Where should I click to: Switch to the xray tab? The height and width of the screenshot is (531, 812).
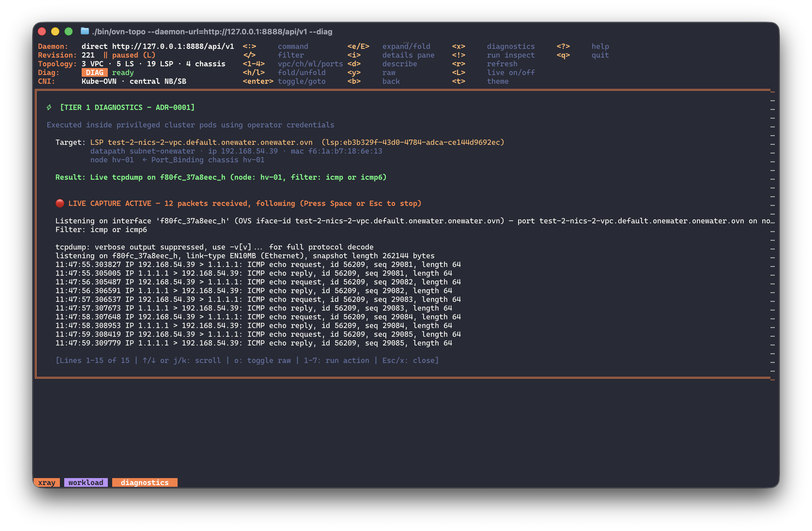47,482
